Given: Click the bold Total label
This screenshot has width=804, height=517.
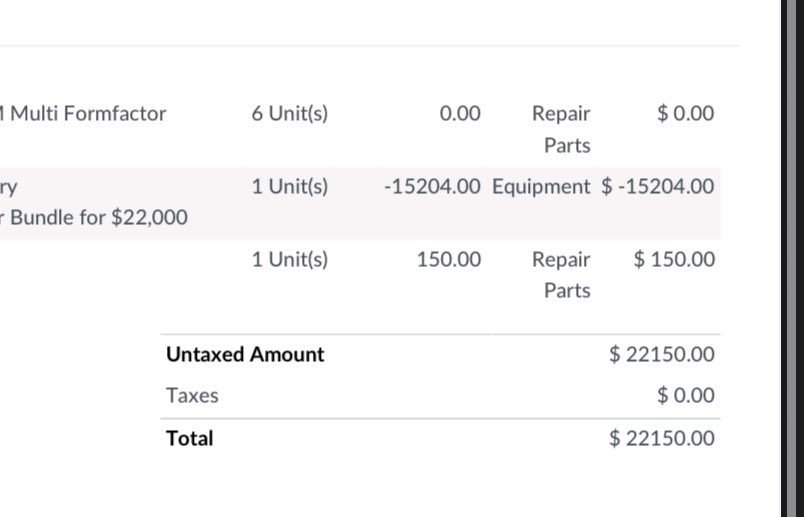Looking at the screenshot, I should pos(190,439).
